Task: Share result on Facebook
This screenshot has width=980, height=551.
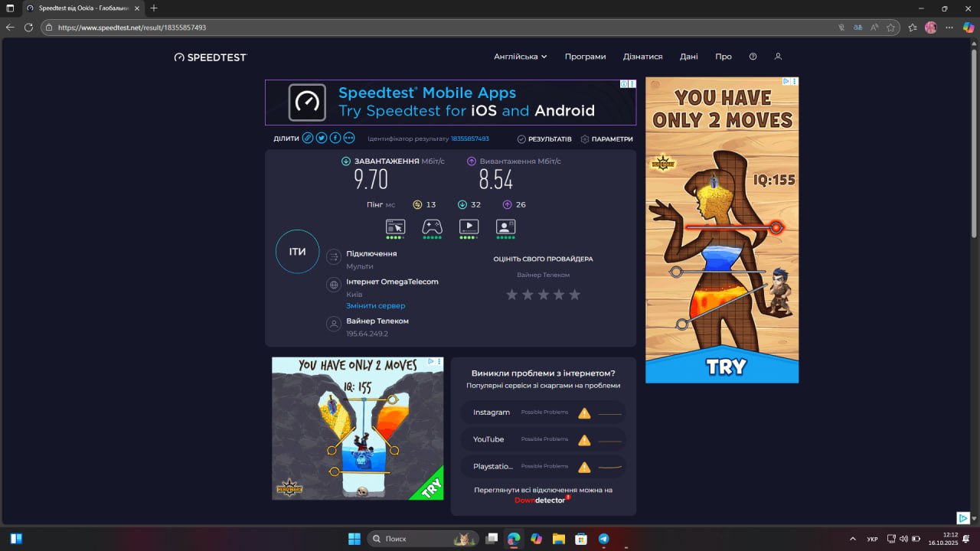Action: pos(335,139)
